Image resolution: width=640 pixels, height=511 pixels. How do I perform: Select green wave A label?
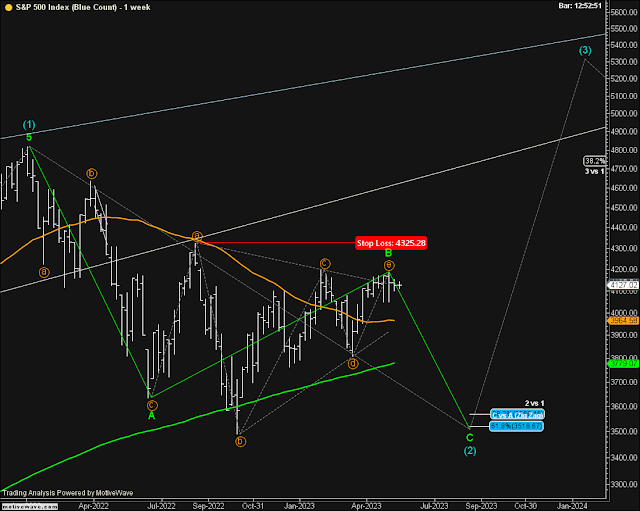click(151, 416)
